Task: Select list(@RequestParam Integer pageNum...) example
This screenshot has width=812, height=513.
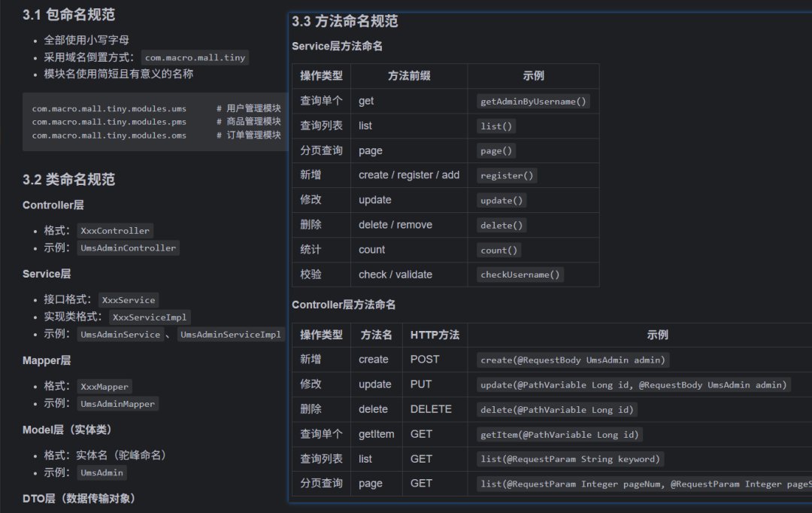Action: [x=644, y=484]
